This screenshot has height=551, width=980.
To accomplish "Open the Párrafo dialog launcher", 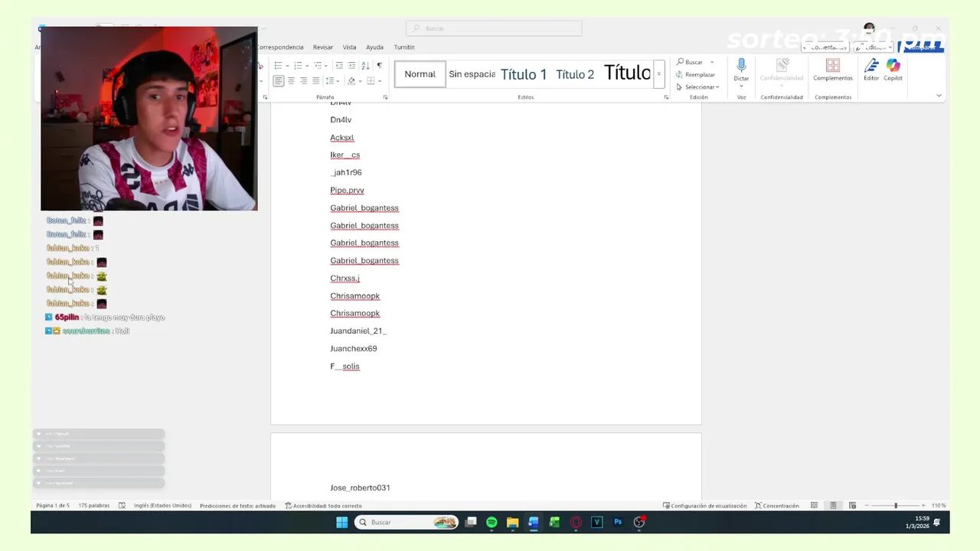I will 385,97.
